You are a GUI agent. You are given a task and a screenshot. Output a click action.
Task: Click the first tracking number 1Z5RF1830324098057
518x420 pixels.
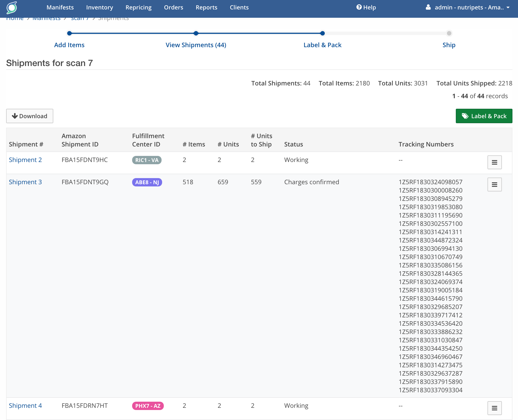pos(431,182)
